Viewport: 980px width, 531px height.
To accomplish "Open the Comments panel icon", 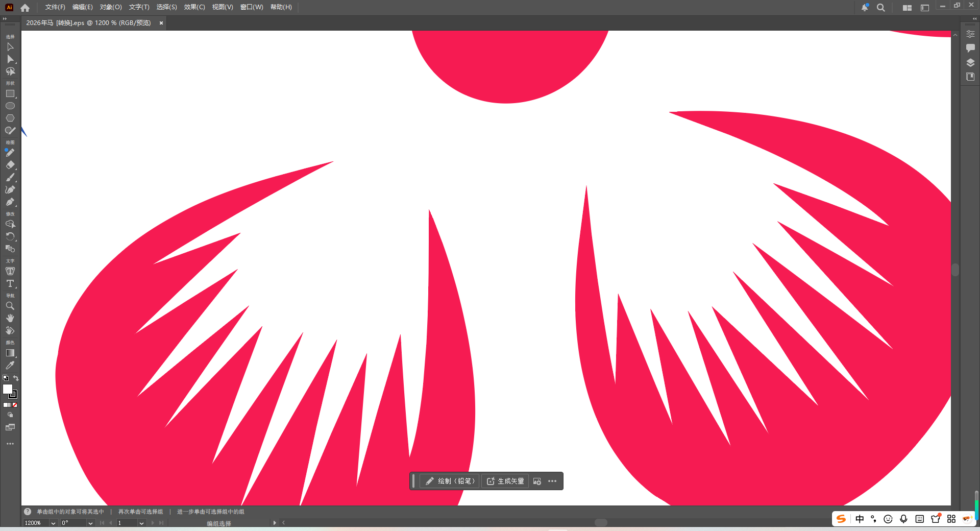I will [970, 48].
